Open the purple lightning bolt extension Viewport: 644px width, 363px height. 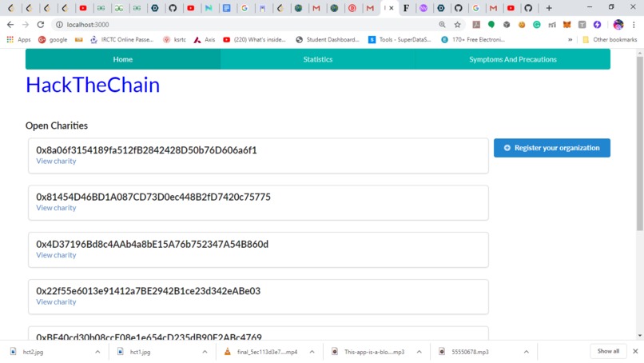pyautogui.click(x=597, y=25)
